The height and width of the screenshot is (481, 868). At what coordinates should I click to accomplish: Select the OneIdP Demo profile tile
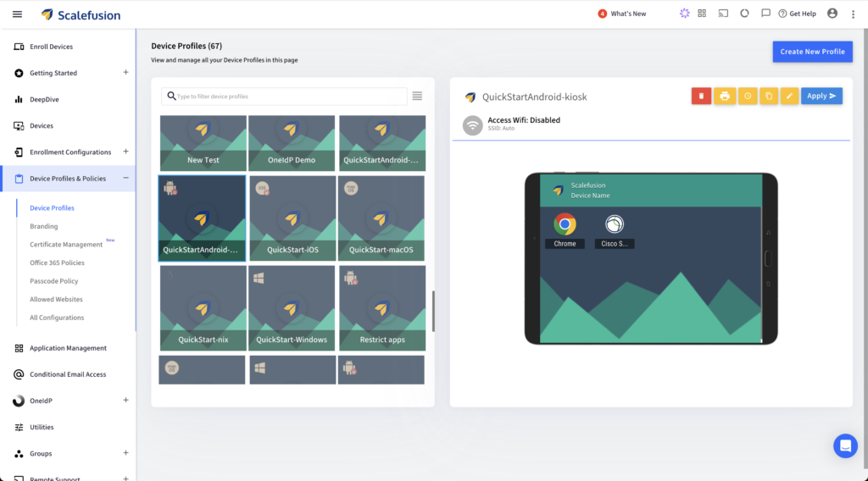(292, 143)
